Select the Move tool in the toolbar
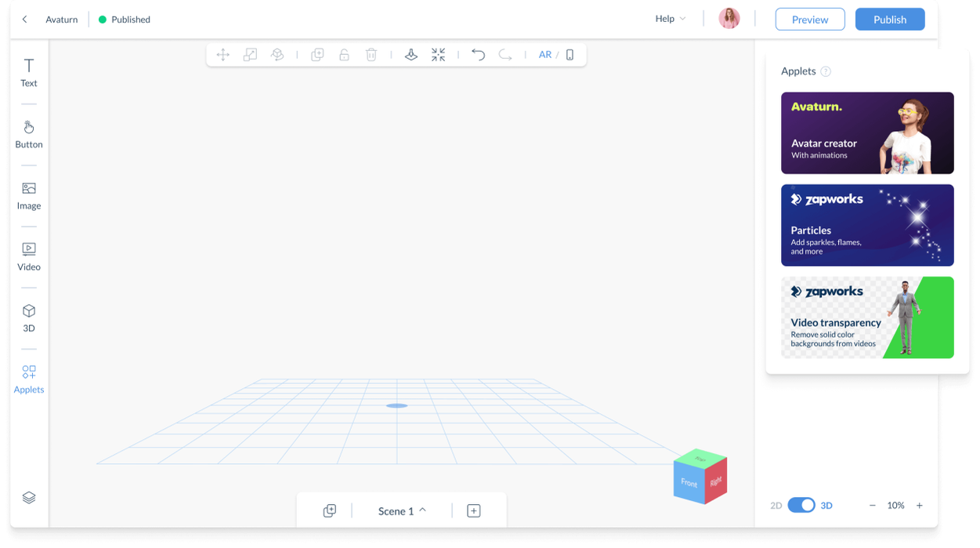Screen dimensions: 980x548 [222, 54]
